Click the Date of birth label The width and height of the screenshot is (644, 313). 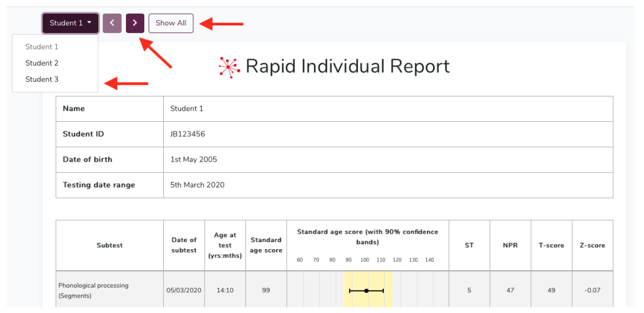pos(87,159)
